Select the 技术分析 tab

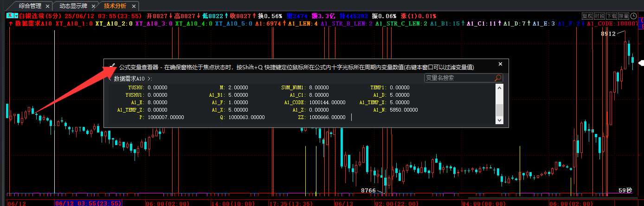(x=115, y=7)
